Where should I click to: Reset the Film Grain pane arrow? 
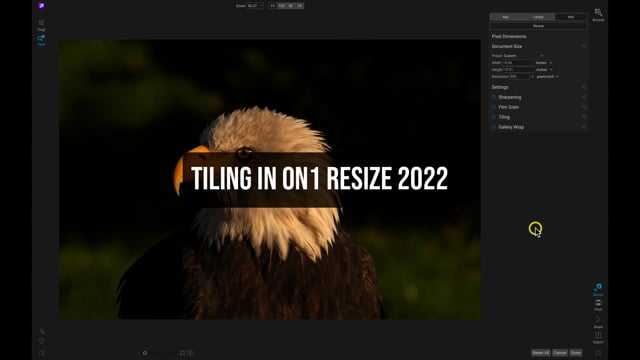pos(583,107)
